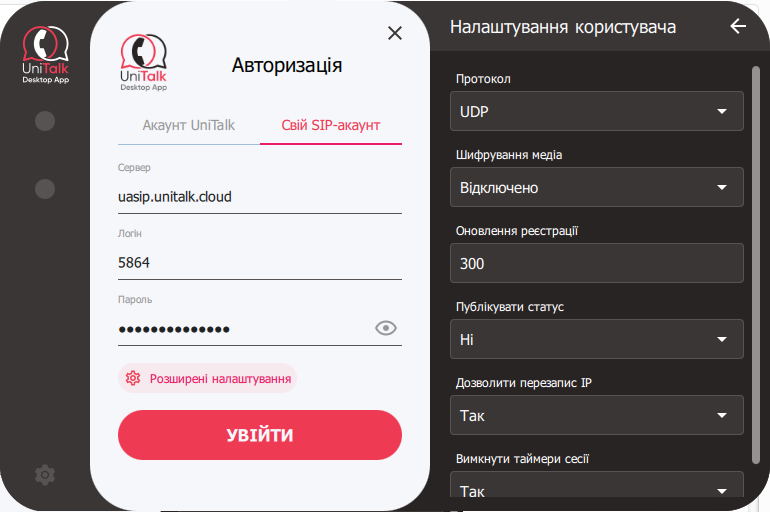Expand the Шифрування медіа dropdown

pos(597,187)
